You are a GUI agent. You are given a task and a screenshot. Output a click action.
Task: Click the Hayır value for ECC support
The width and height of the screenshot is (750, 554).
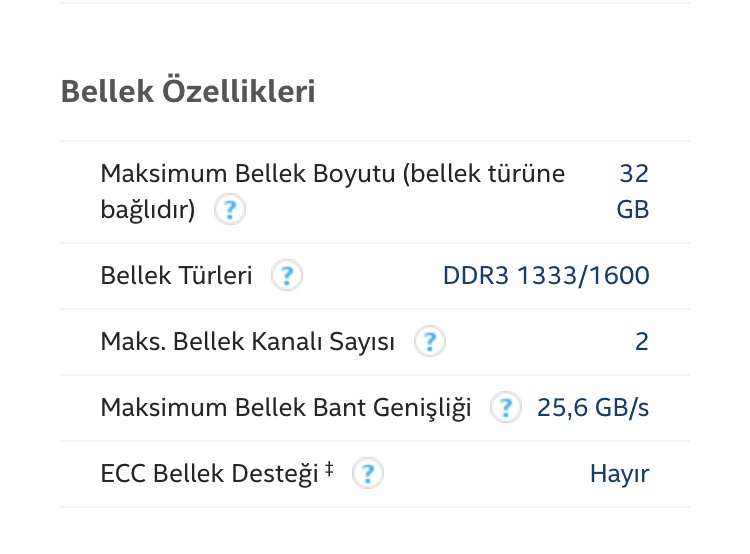click(619, 474)
